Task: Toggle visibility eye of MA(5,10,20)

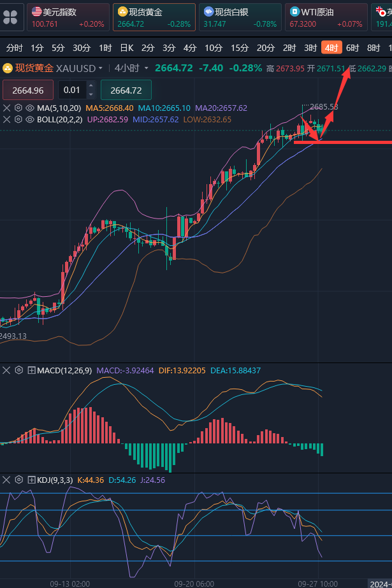Action: point(29,108)
